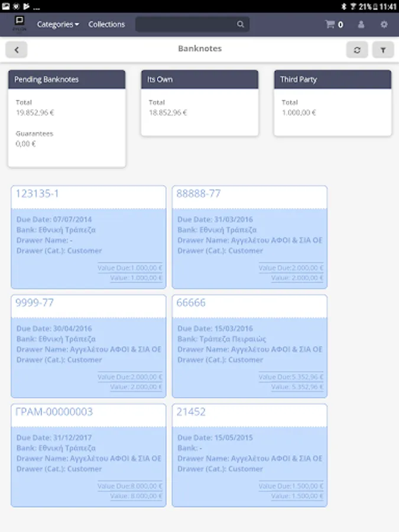Image resolution: width=399 pixels, height=532 pixels.
Task: Open the settings gear
Action: tap(384, 25)
